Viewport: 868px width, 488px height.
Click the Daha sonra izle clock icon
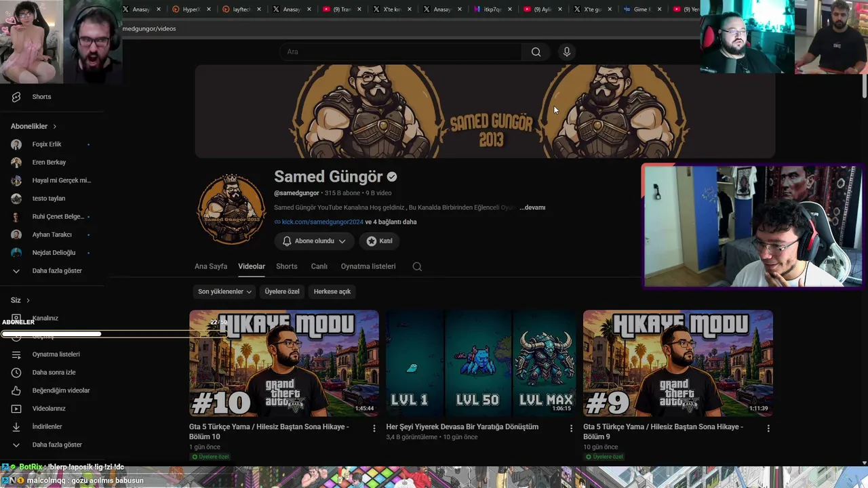click(x=16, y=372)
